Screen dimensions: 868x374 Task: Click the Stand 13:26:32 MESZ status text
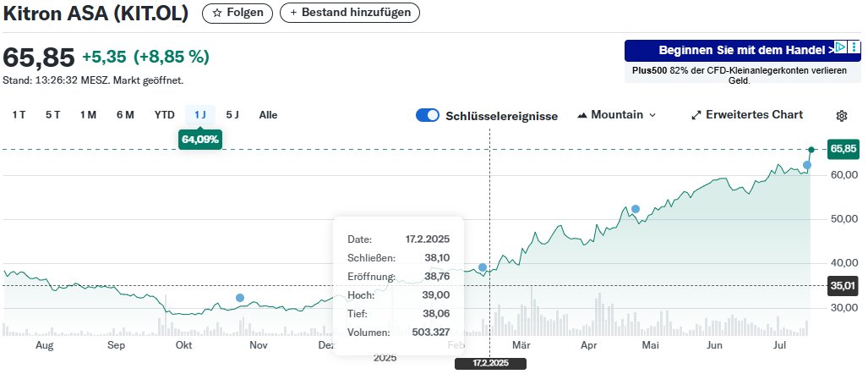(93, 80)
